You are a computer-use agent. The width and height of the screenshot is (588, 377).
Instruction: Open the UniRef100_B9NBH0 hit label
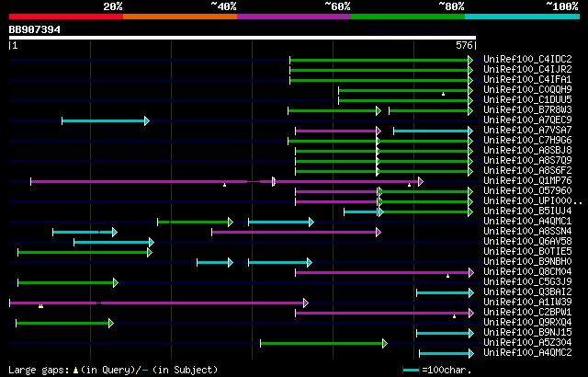[527, 262]
